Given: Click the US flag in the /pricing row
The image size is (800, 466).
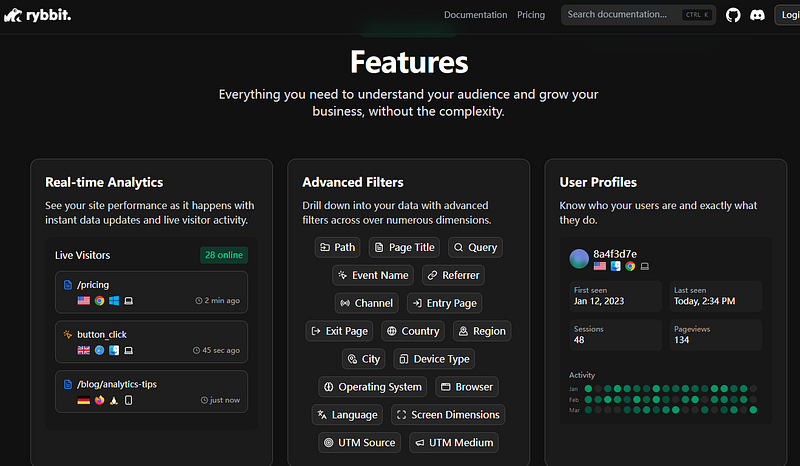Looking at the screenshot, I should 84,301.
